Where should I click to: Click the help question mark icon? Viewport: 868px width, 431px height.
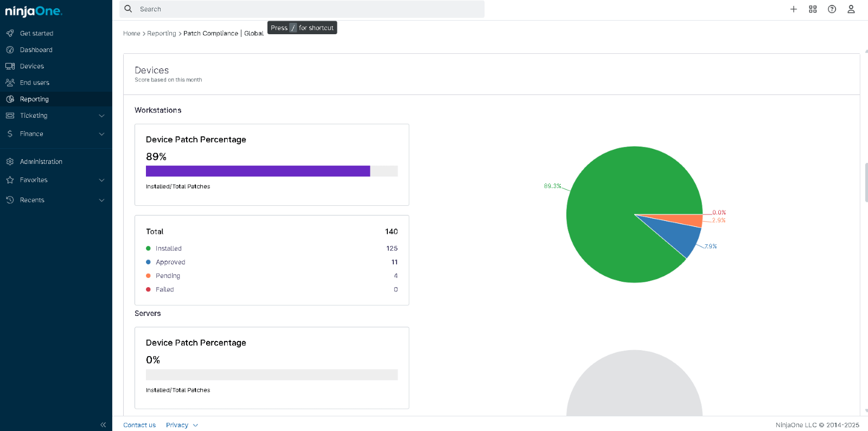832,9
